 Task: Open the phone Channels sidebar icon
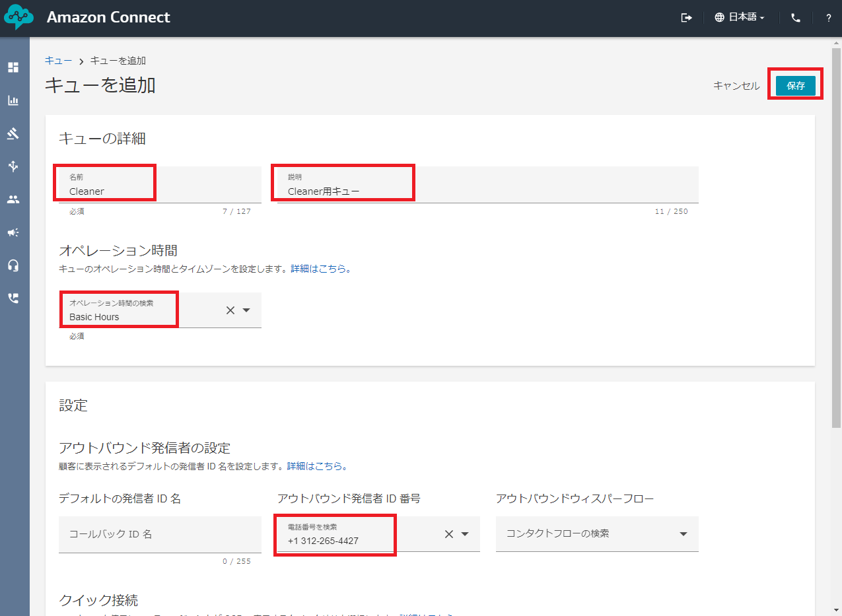[13, 298]
